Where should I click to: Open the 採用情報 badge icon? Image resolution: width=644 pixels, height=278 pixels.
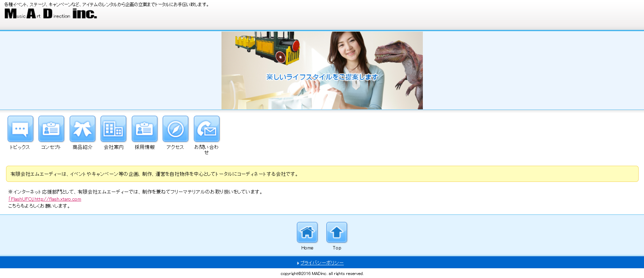145,129
